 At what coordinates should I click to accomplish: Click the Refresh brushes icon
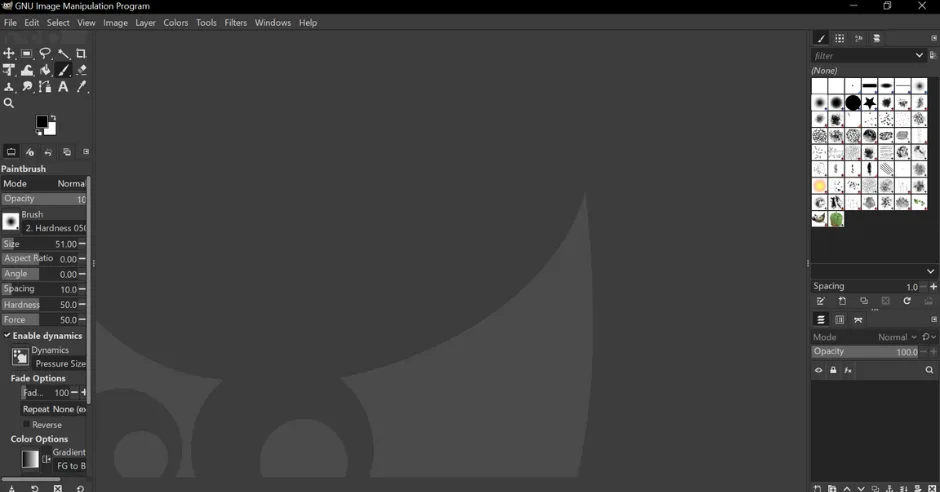pyautogui.click(x=907, y=301)
